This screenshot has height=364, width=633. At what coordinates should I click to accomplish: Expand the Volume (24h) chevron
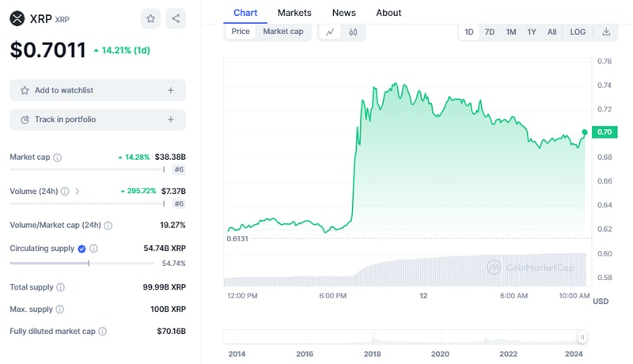(x=77, y=191)
